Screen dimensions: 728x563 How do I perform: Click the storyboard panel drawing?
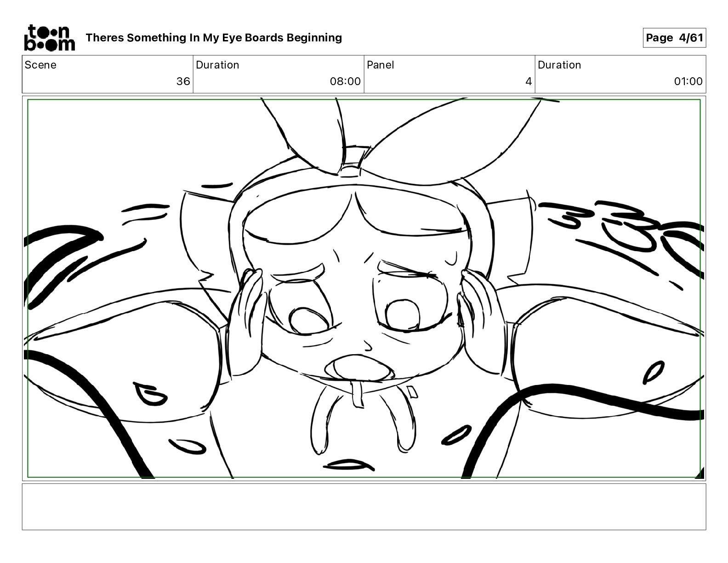364,288
